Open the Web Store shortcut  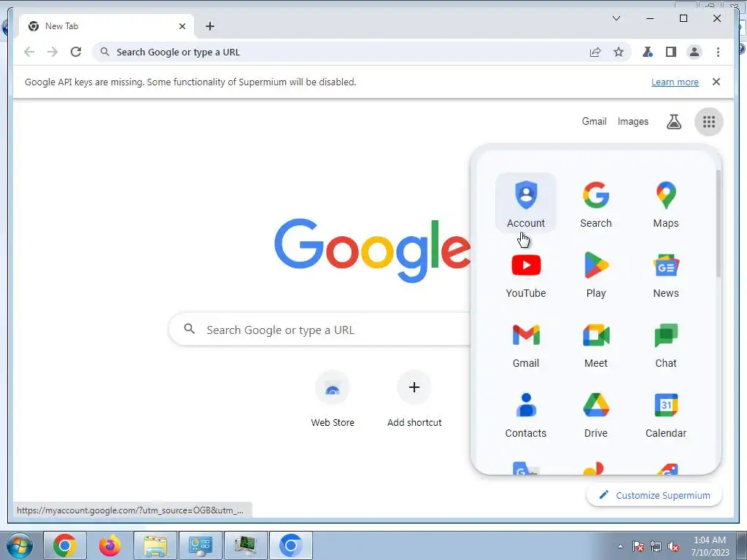pos(333,399)
